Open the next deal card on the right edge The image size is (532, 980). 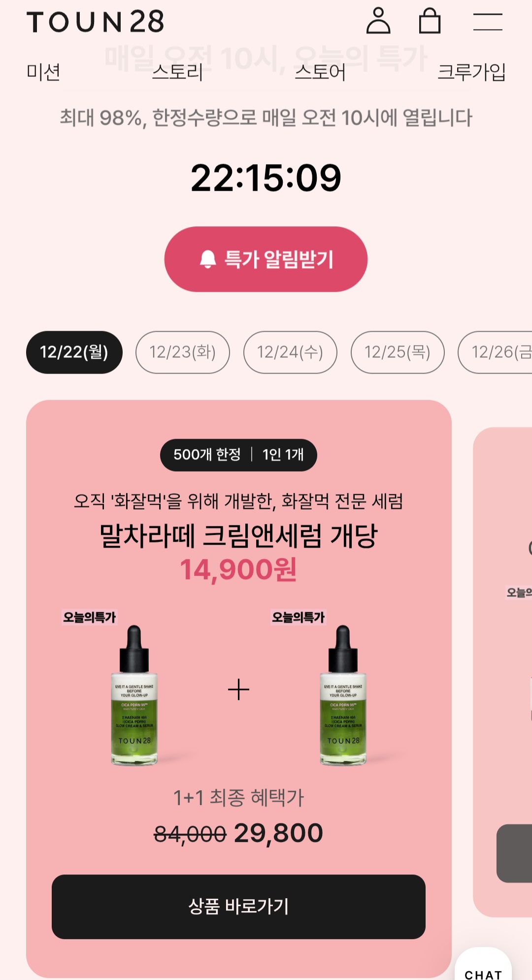pos(502,672)
